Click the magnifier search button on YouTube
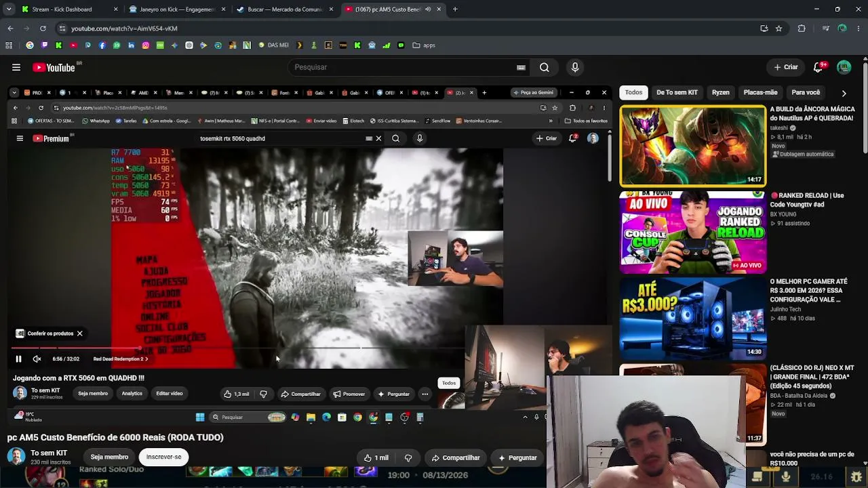Screen dimensions: 868x488 pyautogui.click(x=544, y=67)
